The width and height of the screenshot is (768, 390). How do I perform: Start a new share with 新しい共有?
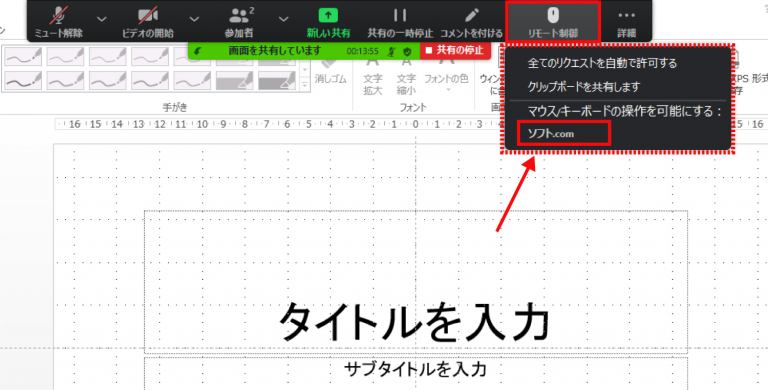pos(328,22)
